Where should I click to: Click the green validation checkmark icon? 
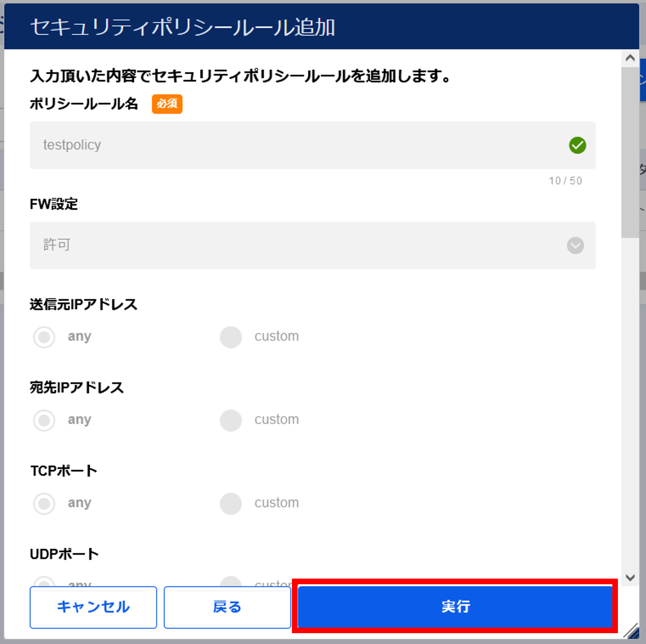click(577, 145)
